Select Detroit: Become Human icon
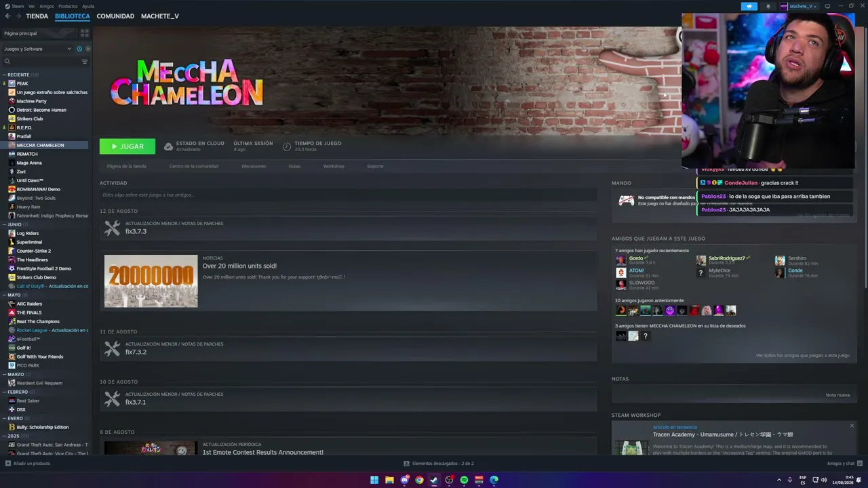This screenshot has height=488, width=868. [12, 110]
